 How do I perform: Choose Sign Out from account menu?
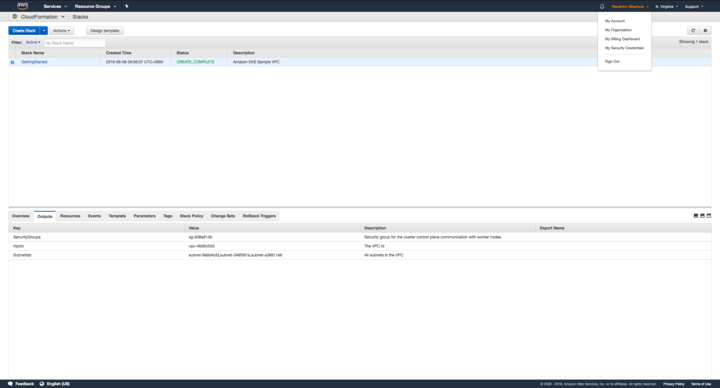(612, 62)
